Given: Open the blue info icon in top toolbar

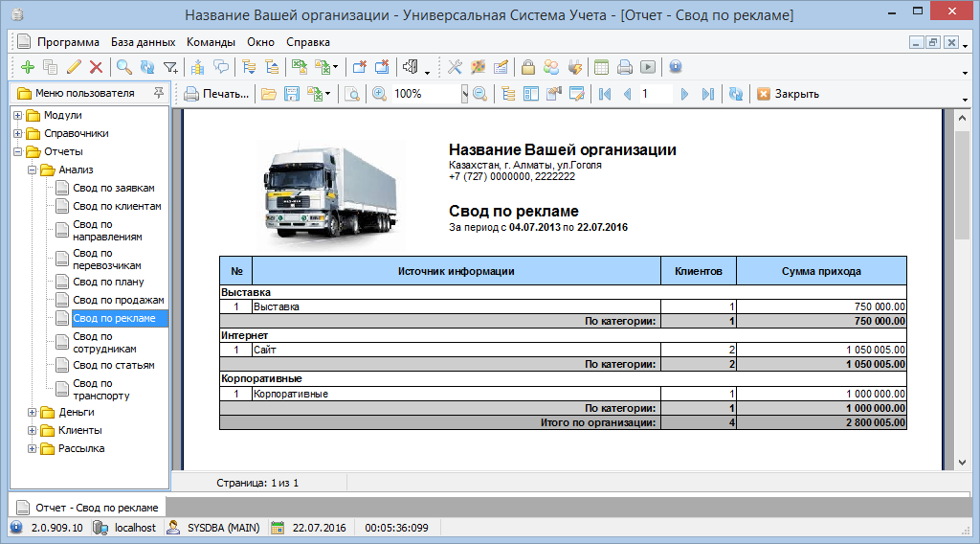Looking at the screenshot, I should [676, 67].
